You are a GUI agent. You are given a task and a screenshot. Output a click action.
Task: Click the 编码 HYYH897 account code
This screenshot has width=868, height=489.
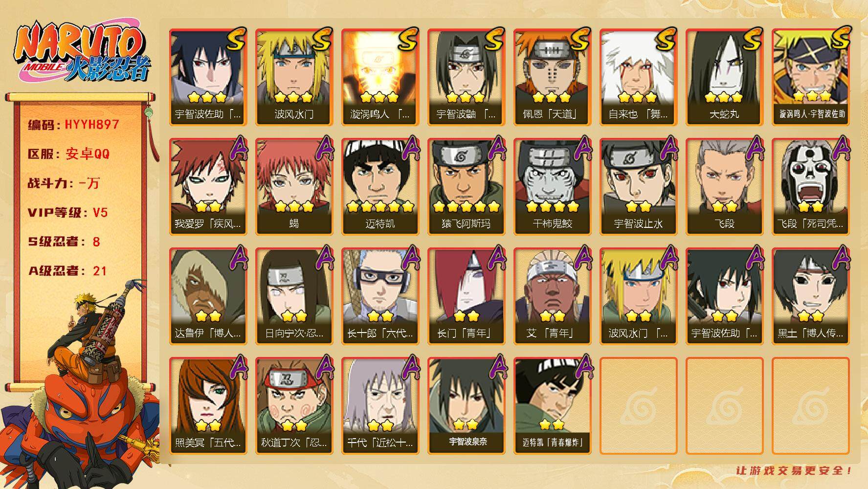73,125
